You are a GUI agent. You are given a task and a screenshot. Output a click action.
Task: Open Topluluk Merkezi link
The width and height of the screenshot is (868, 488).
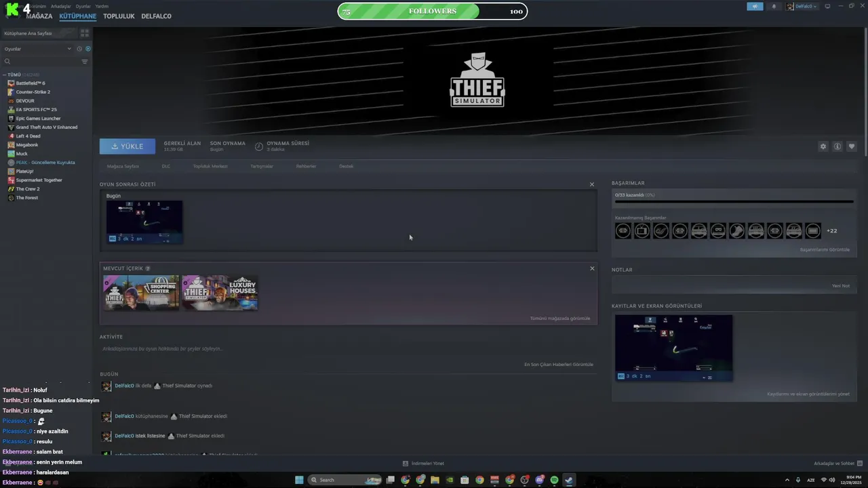(x=210, y=166)
